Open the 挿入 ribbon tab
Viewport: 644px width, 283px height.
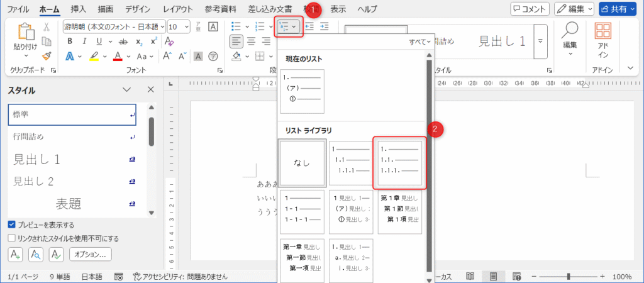coord(79,9)
